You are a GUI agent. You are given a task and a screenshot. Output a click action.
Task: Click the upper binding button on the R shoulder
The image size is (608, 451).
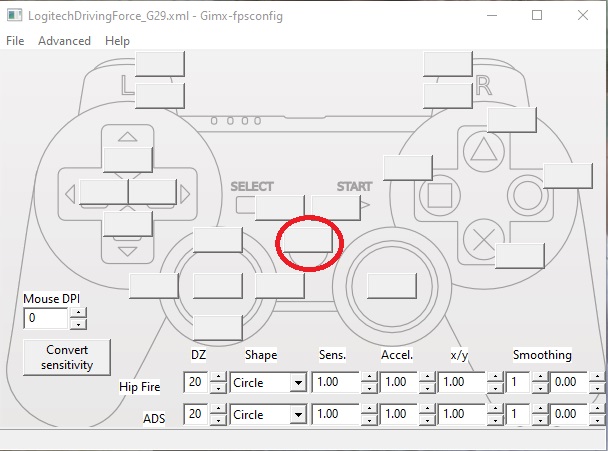[x=448, y=64]
